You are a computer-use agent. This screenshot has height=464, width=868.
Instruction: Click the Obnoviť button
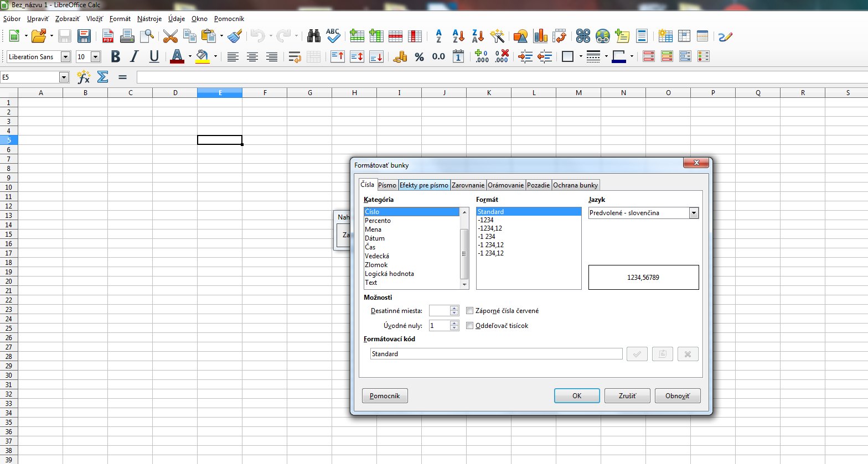click(678, 396)
